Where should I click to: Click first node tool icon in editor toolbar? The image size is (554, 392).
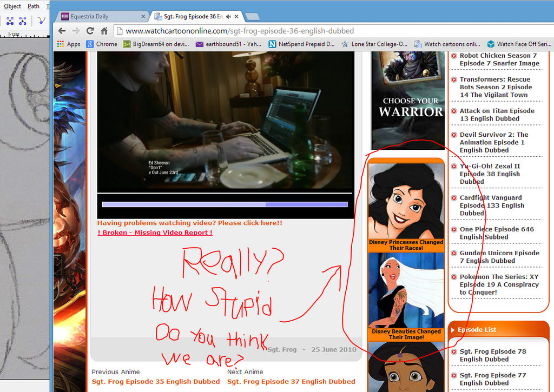10,21
